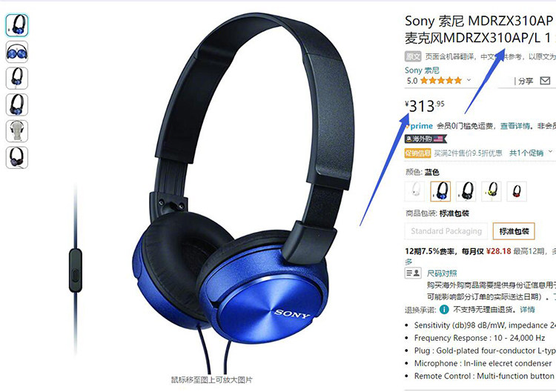Image resolution: width=556 pixels, height=392 pixels.
Task: Choose the red headphone color swatch
Action: [517, 191]
